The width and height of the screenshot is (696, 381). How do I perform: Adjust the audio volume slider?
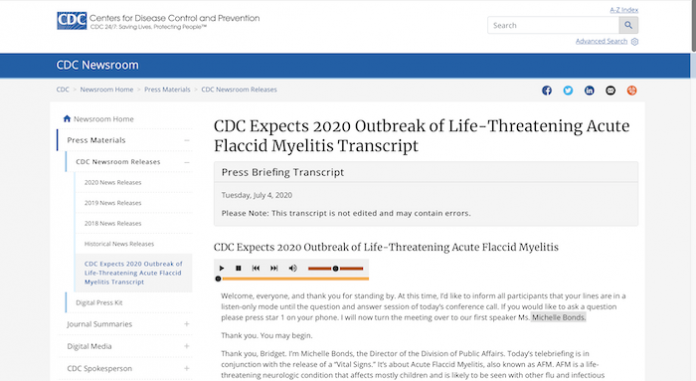pyautogui.click(x=336, y=268)
